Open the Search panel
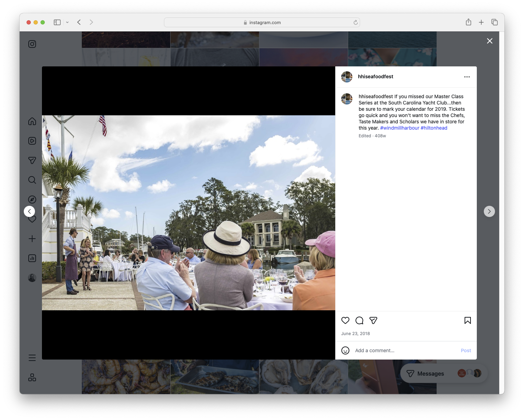Screen dimensions: 524x420 click(x=32, y=180)
